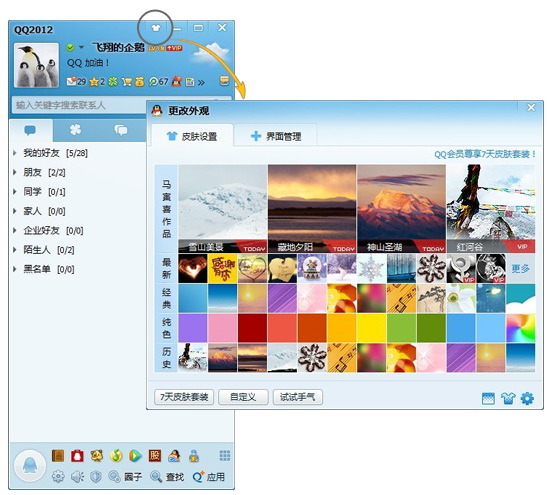Click the shirt skin-change icon in QQ title bar
547x495 pixels.
[156, 28]
